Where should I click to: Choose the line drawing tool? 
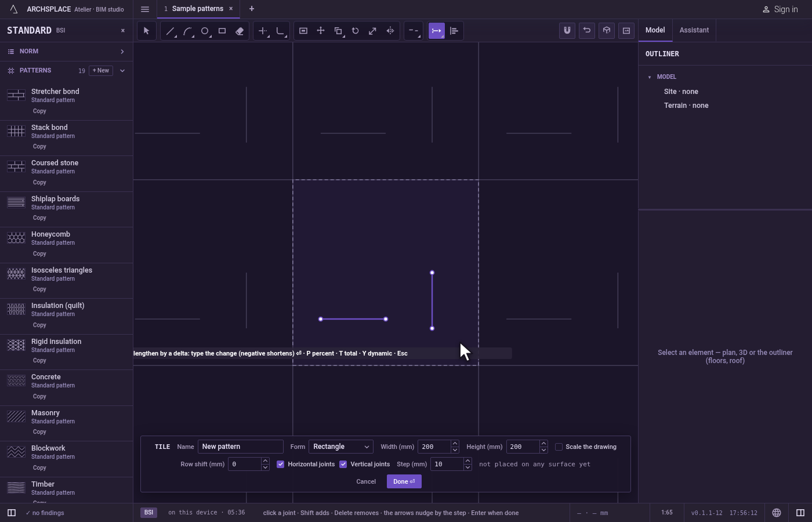pyautogui.click(x=170, y=31)
